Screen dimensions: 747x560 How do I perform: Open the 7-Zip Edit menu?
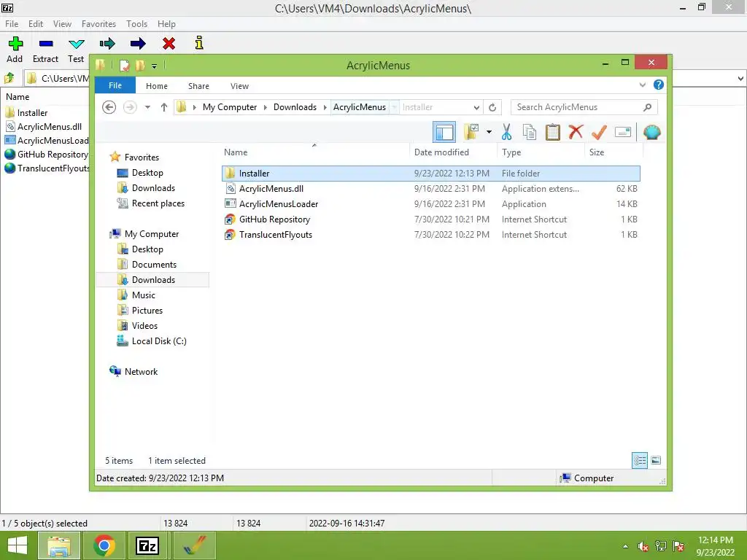point(36,24)
